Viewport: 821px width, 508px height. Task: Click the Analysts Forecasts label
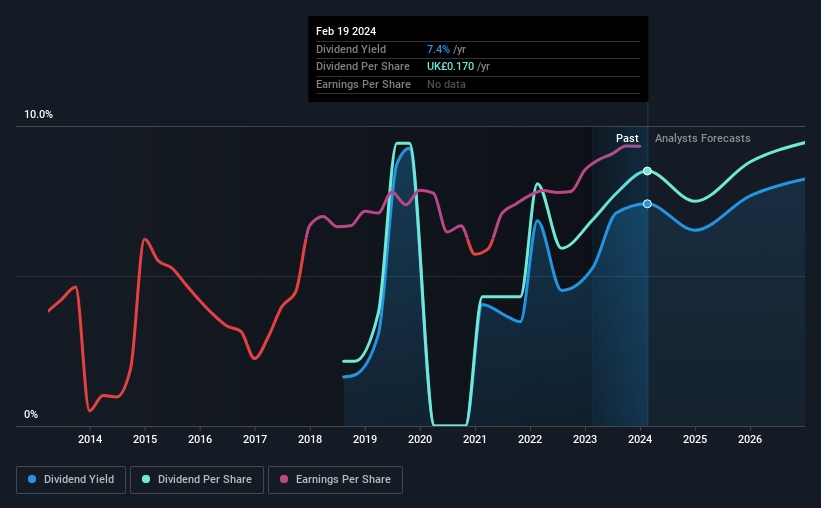[703, 138]
